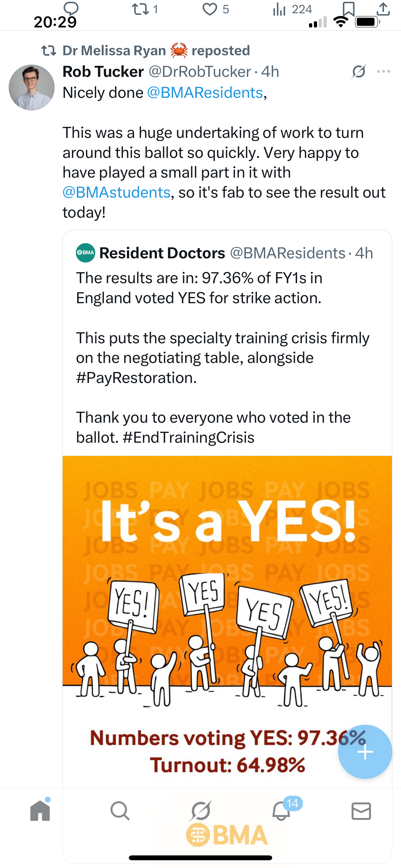Go to the Home tab
This screenshot has height=868, width=401.
40,811
